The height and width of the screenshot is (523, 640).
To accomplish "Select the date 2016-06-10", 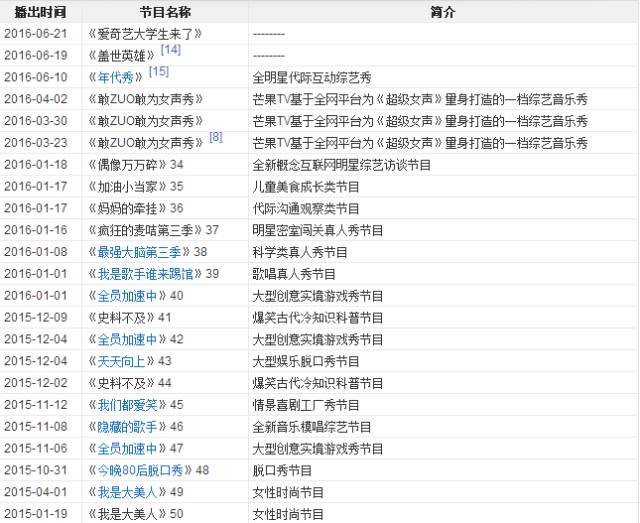I will (x=36, y=77).
